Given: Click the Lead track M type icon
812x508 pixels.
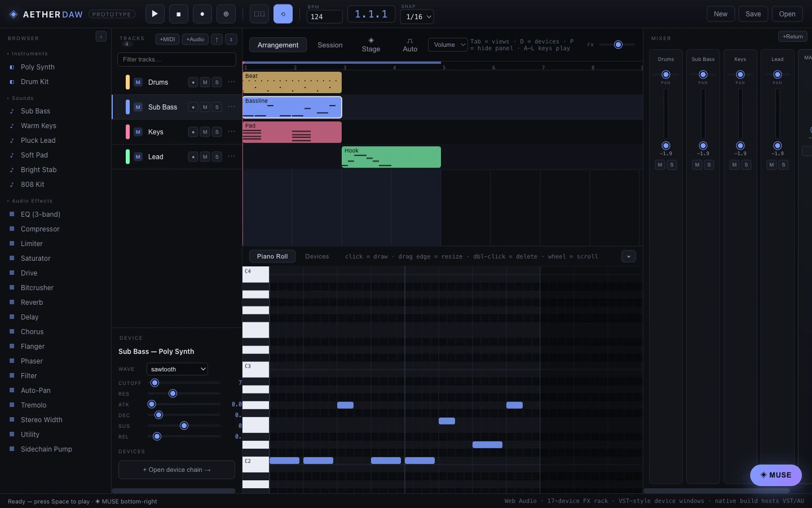Looking at the screenshot, I should tap(138, 157).
